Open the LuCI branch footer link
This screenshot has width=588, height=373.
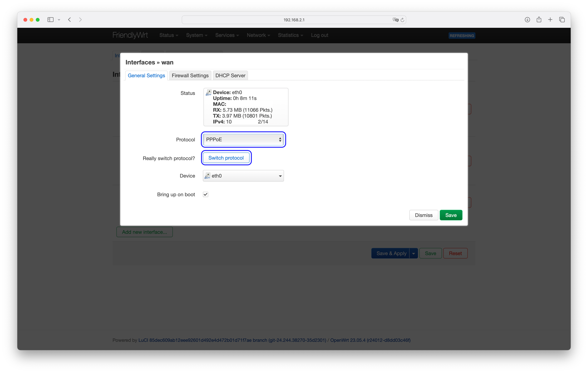(x=232, y=340)
